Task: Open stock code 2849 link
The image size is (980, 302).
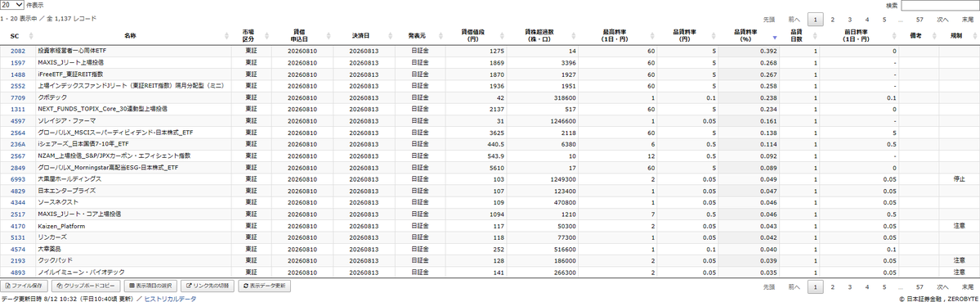Action: (x=18, y=168)
